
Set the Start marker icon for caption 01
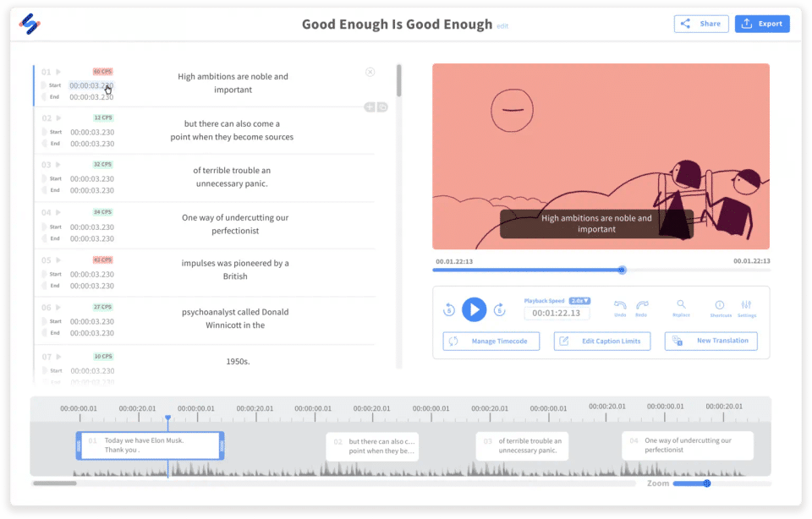(44, 85)
